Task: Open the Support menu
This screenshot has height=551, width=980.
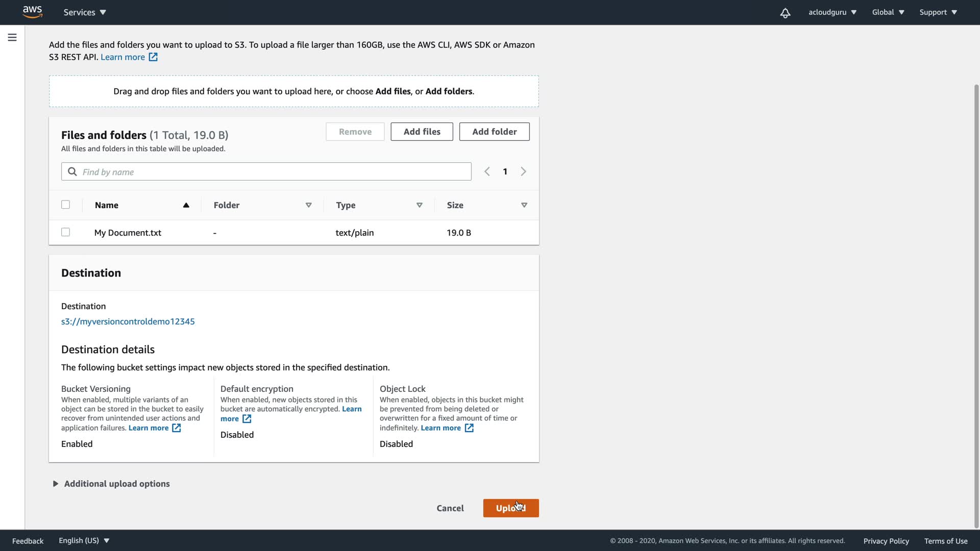Action: (x=938, y=12)
